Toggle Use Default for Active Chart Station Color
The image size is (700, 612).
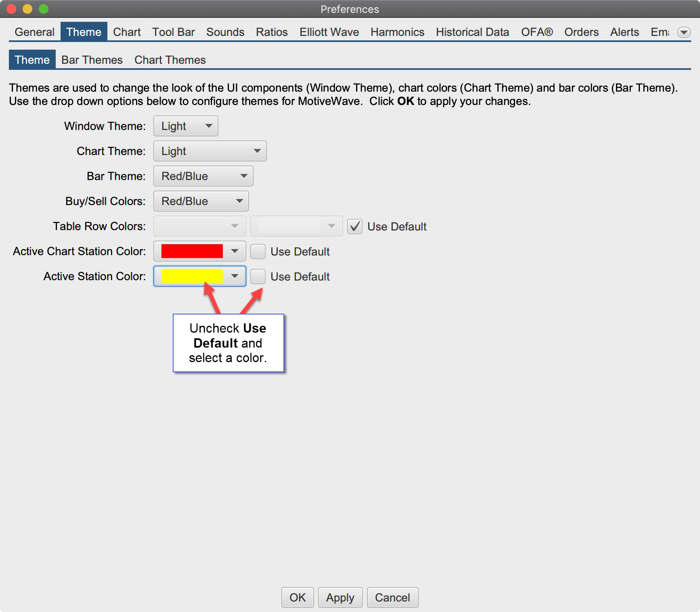[x=258, y=252]
